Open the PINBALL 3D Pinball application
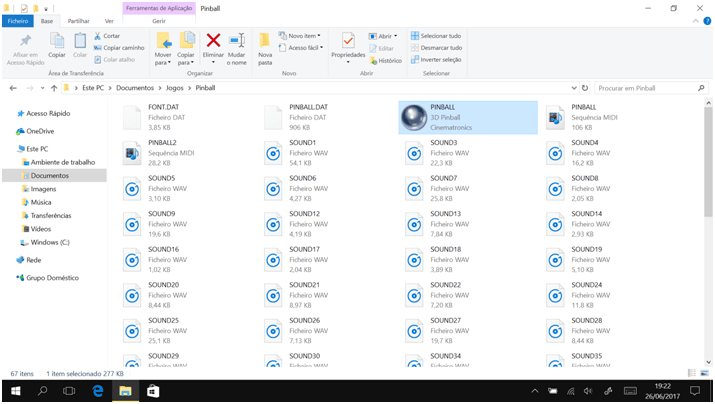The width and height of the screenshot is (715, 404). [x=411, y=117]
